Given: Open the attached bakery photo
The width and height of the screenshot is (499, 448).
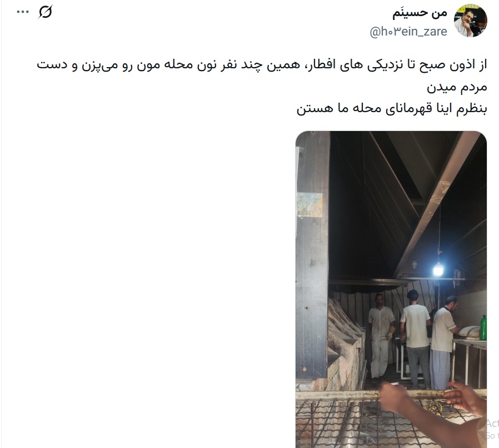Looking at the screenshot, I should click(391, 289).
